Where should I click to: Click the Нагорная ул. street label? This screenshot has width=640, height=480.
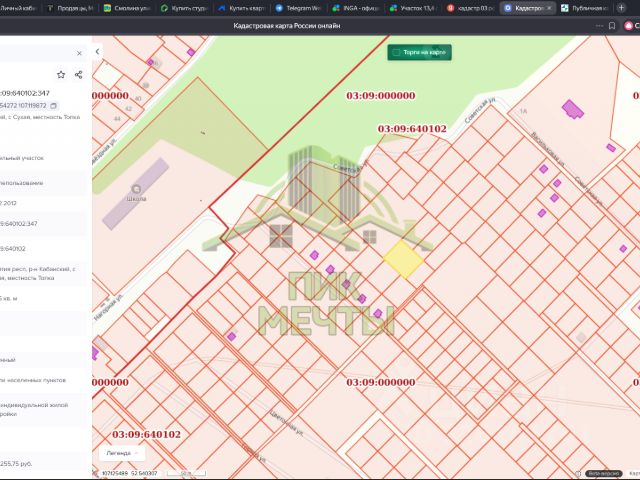tap(108, 307)
